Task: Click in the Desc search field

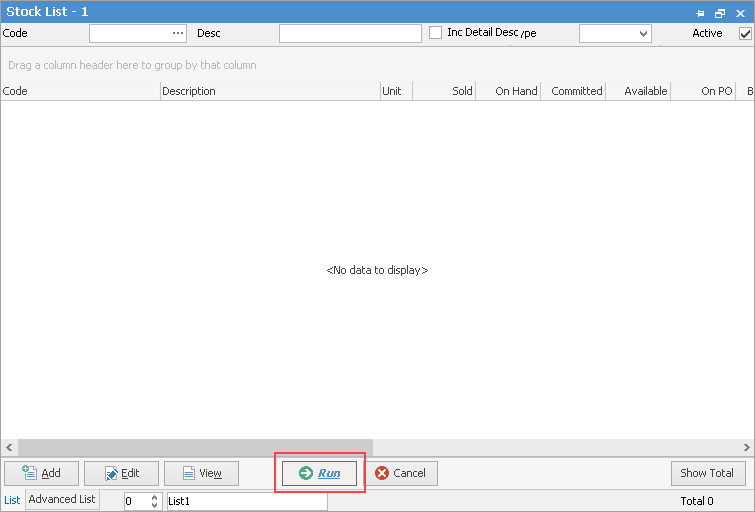Action: pyautogui.click(x=350, y=33)
